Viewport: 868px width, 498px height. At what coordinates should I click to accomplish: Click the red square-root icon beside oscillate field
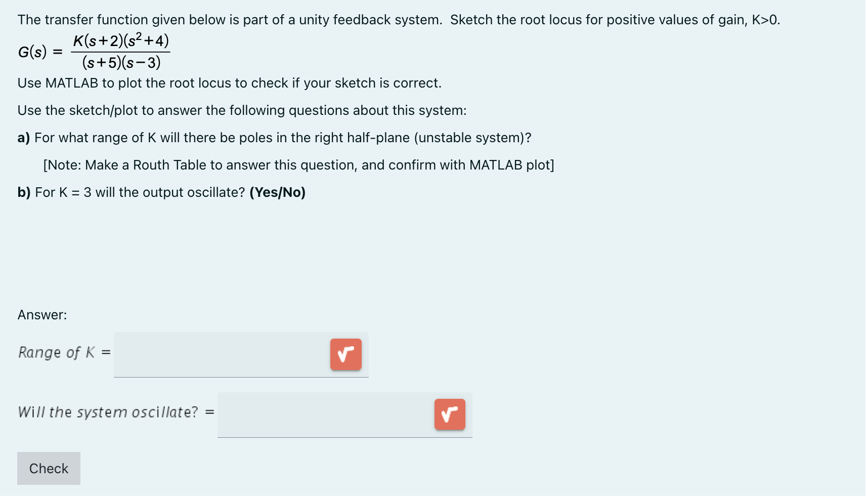coord(449,414)
